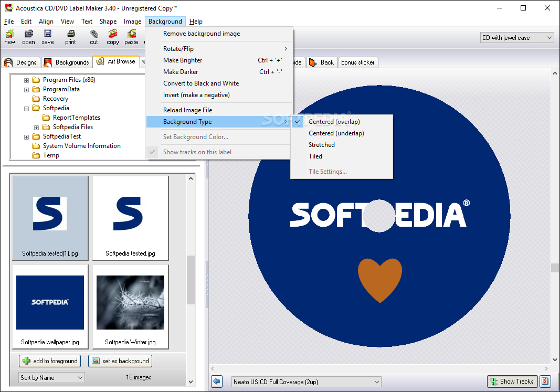Choose Make Brighter menu entry

219,60
